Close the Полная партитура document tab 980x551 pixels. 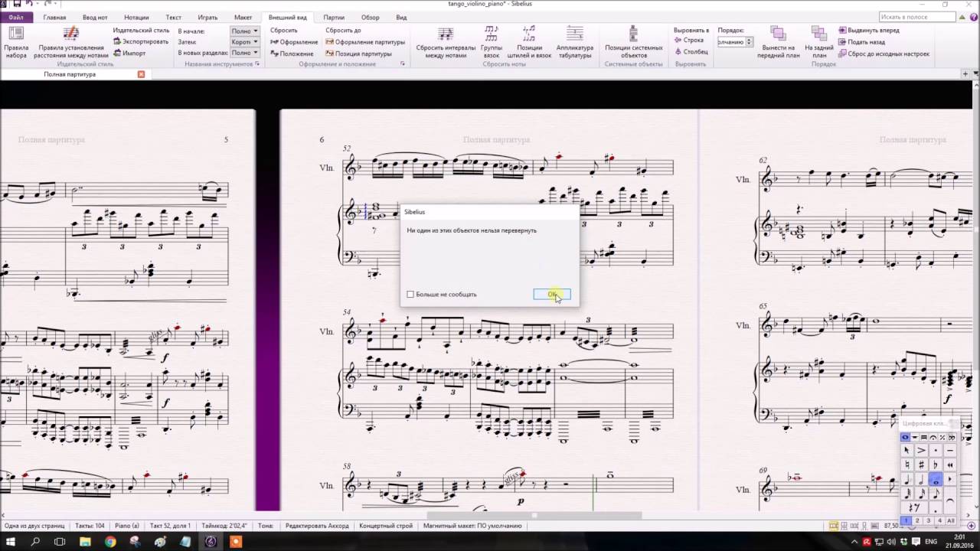(141, 74)
